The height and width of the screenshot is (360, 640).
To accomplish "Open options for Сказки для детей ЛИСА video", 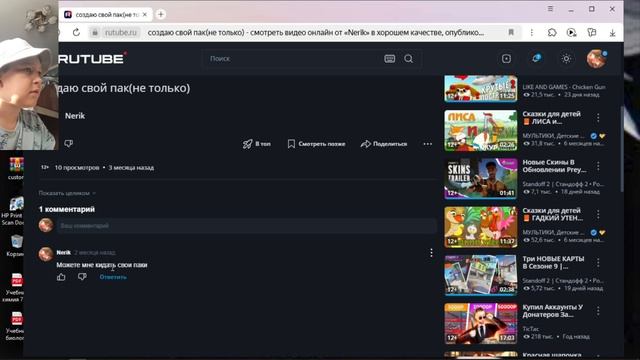I will click(598, 118).
